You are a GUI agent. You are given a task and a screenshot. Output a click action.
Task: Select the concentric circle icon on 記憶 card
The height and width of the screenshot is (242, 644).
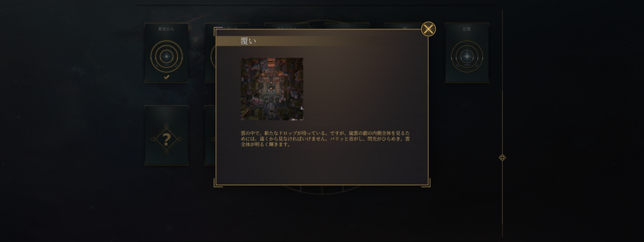[467, 56]
